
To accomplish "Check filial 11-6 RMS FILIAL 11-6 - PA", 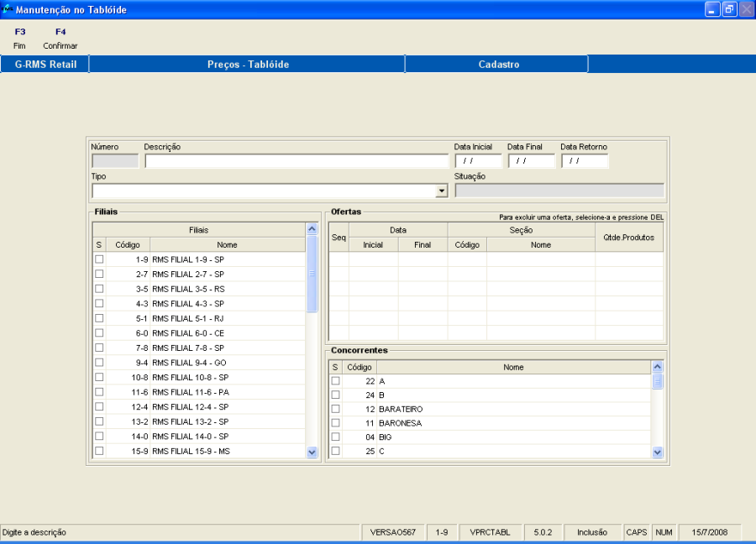I will tap(99, 392).
